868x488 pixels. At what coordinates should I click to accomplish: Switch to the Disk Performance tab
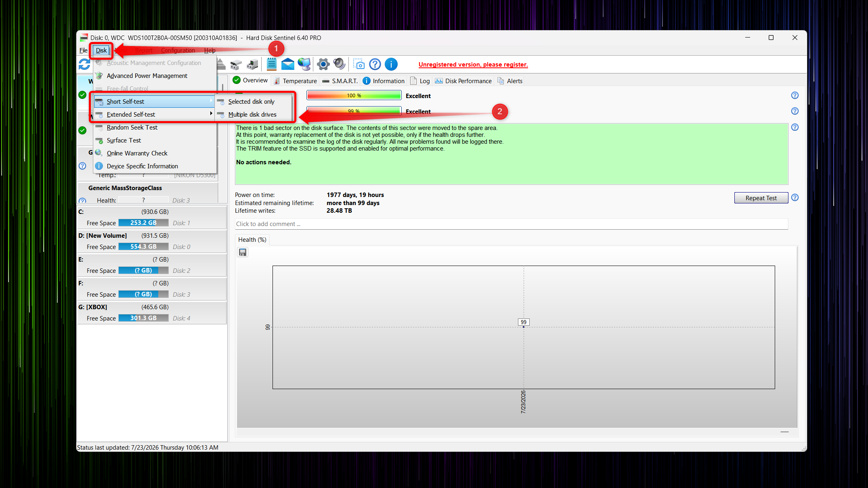(x=463, y=81)
